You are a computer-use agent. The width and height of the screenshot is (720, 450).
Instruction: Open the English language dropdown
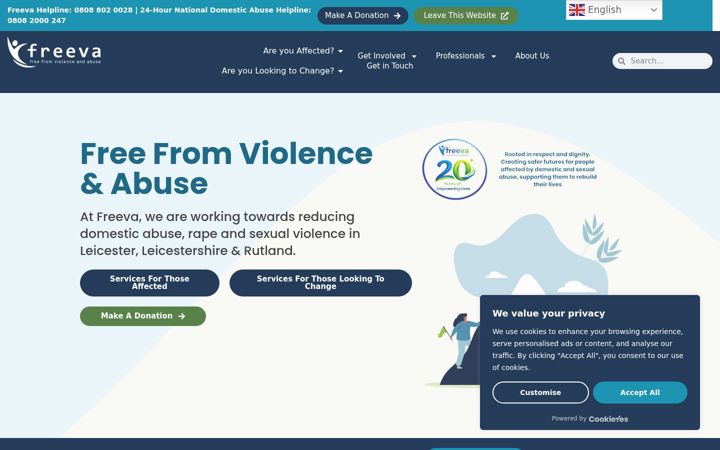click(614, 10)
